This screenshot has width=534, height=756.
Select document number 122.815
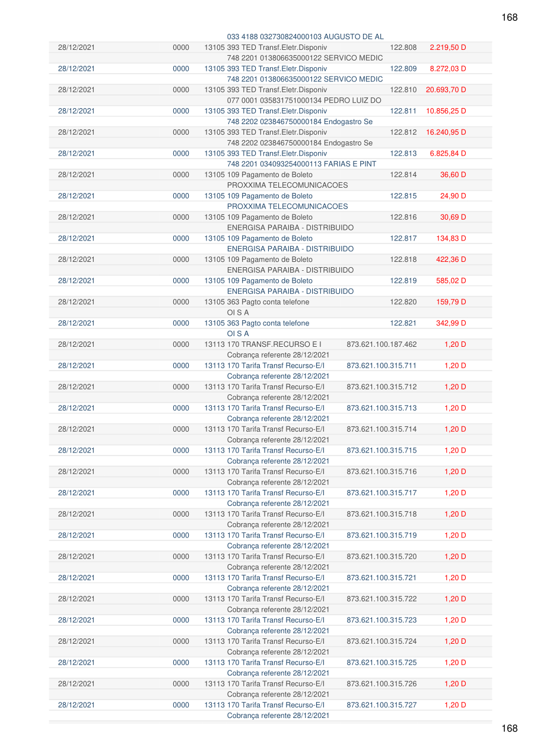pos(403,196)
